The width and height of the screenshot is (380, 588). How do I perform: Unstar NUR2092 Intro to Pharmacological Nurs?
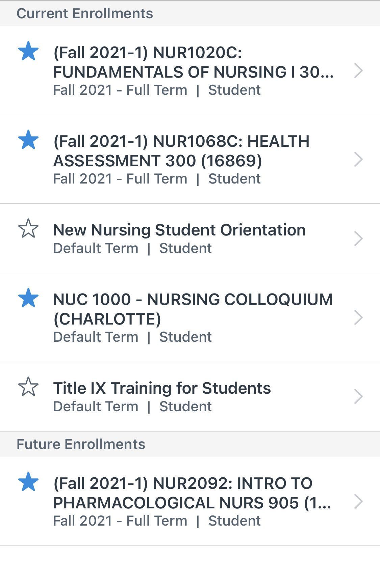(28, 482)
